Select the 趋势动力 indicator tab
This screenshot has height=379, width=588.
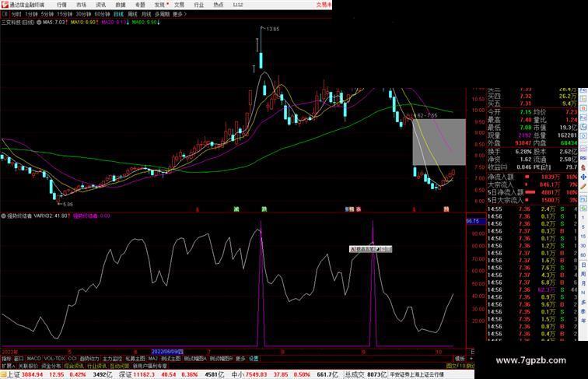(x=89, y=359)
